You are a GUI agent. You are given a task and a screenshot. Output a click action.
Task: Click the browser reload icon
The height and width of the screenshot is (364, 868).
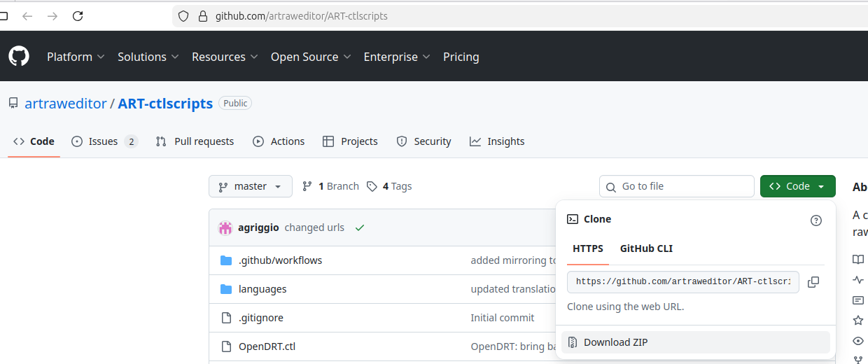point(78,16)
